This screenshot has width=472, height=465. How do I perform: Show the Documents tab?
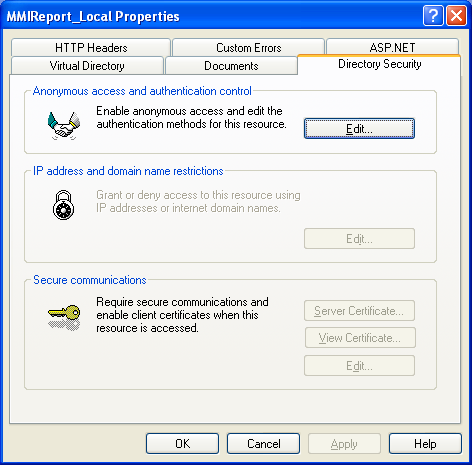tap(231, 65)
